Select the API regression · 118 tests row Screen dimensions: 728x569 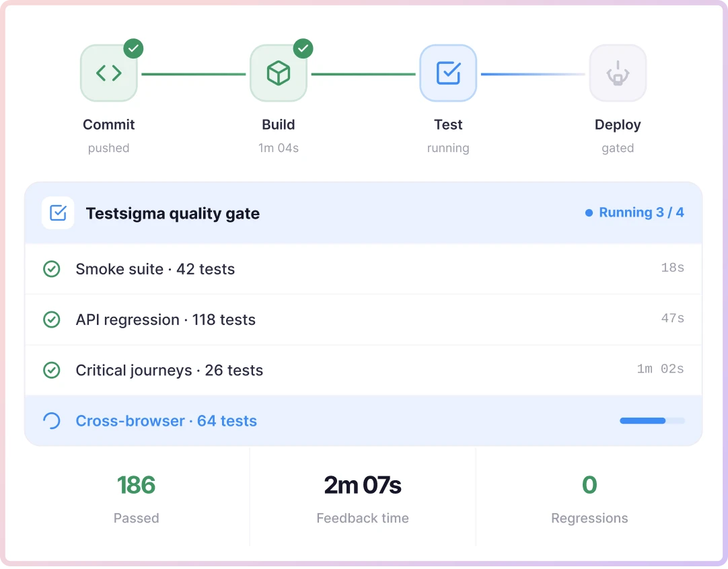[363, 319]
